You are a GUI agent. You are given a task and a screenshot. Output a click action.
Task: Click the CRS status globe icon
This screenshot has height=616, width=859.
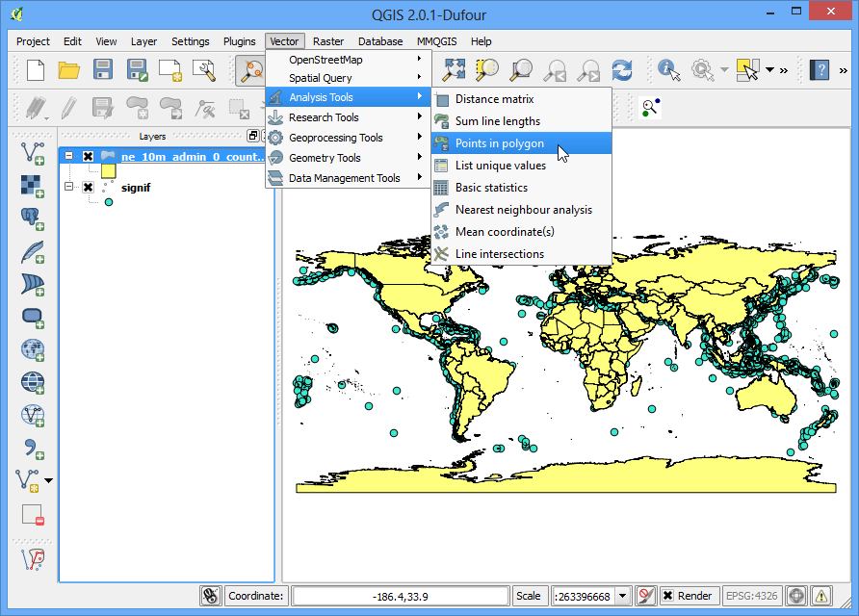pos(796,596)
